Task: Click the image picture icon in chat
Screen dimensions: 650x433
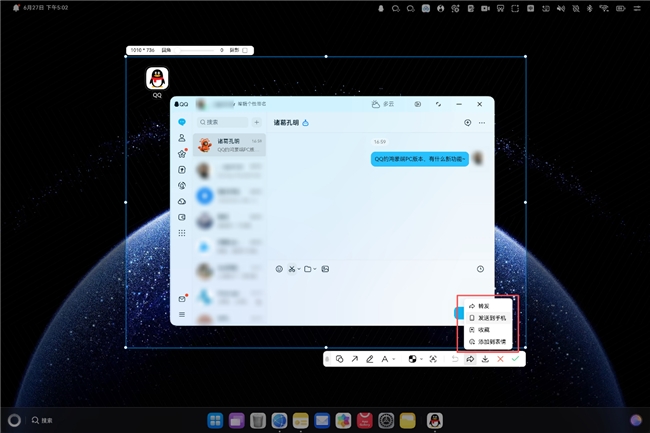Action: (325, 269)
